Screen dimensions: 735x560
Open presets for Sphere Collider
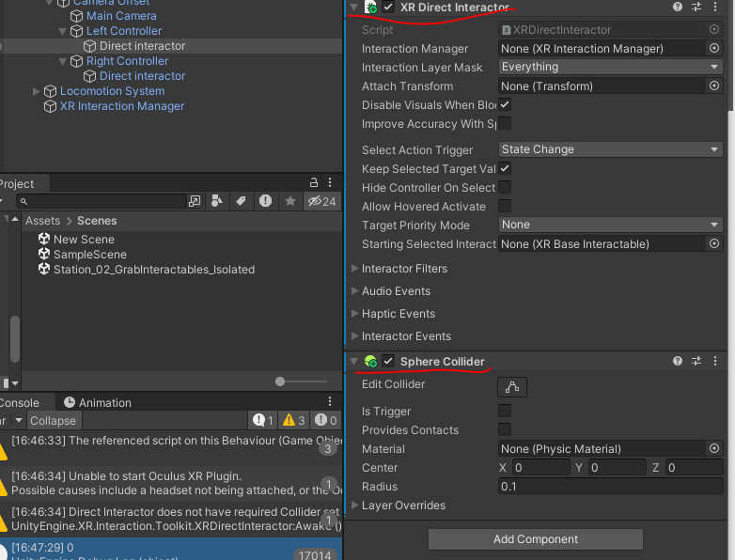[696, 361]
